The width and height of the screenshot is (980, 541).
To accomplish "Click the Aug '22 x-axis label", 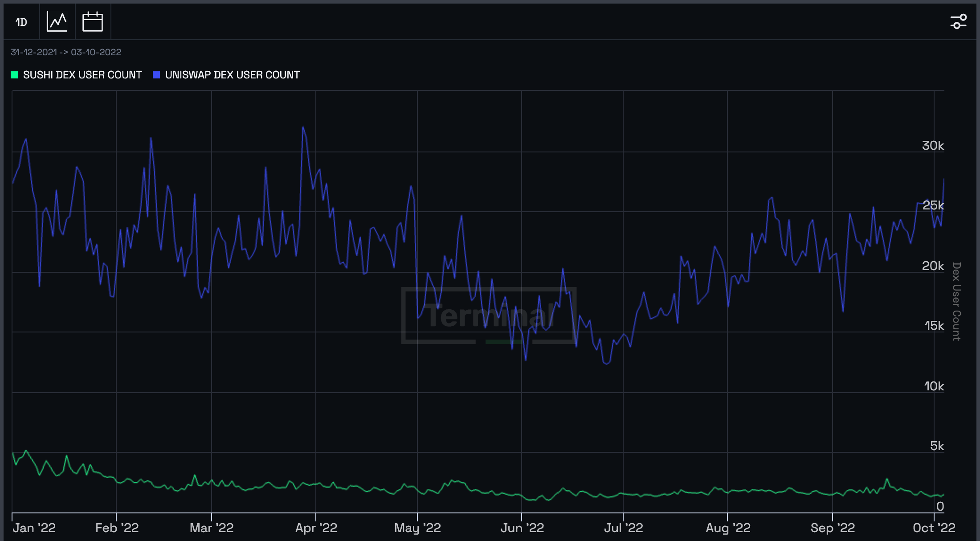I will point(728,528).
